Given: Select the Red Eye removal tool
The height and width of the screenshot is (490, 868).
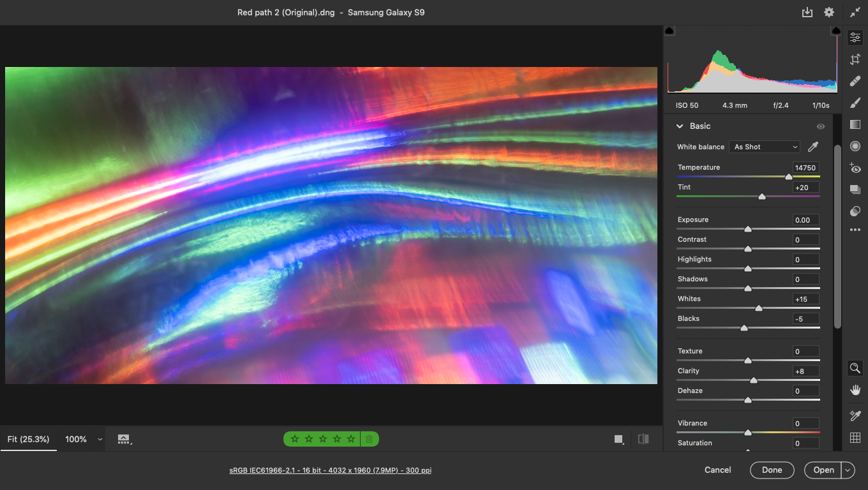Looking at the screenshot, I should pyautogui.click(x=855, y=168).
